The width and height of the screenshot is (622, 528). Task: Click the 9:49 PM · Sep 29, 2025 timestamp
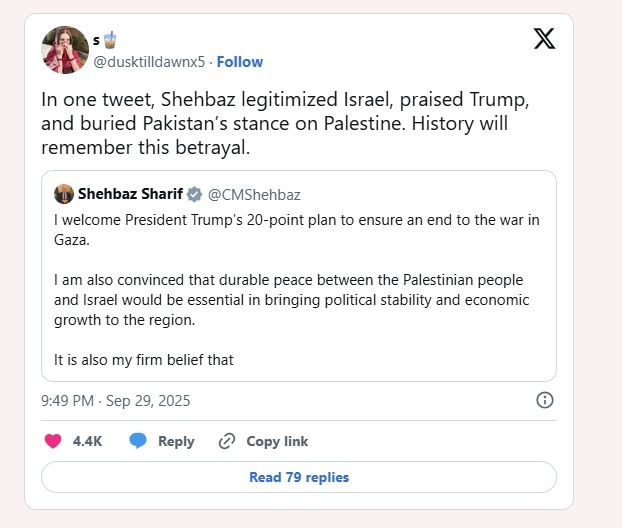point(115,401)
